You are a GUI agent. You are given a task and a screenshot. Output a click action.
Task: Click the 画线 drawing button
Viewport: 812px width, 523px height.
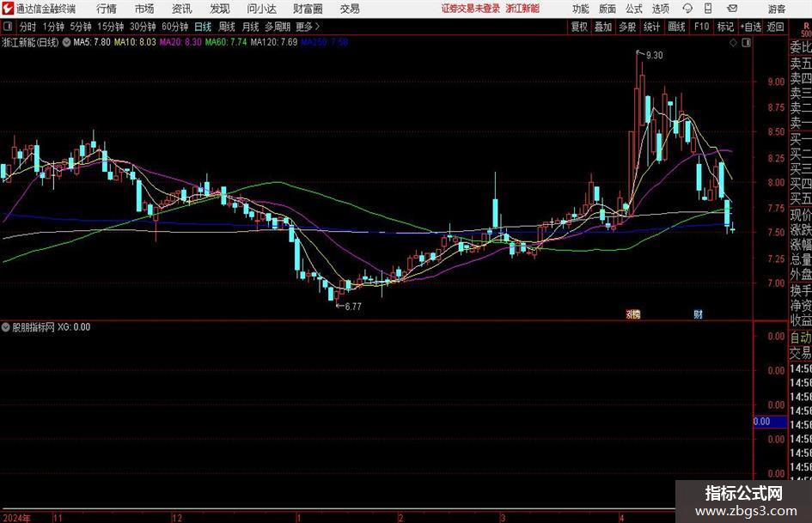tap(676, 27)
